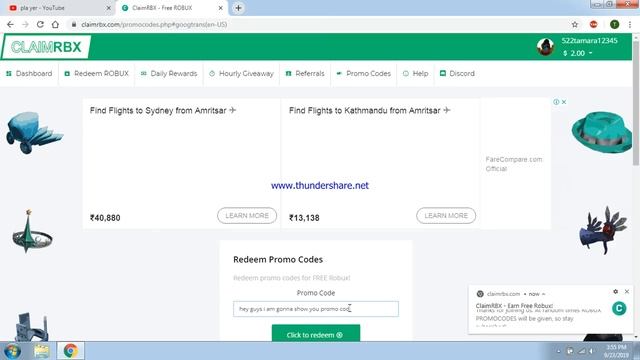
Task: Go to browser home page
Action: (x=55, y=24)
